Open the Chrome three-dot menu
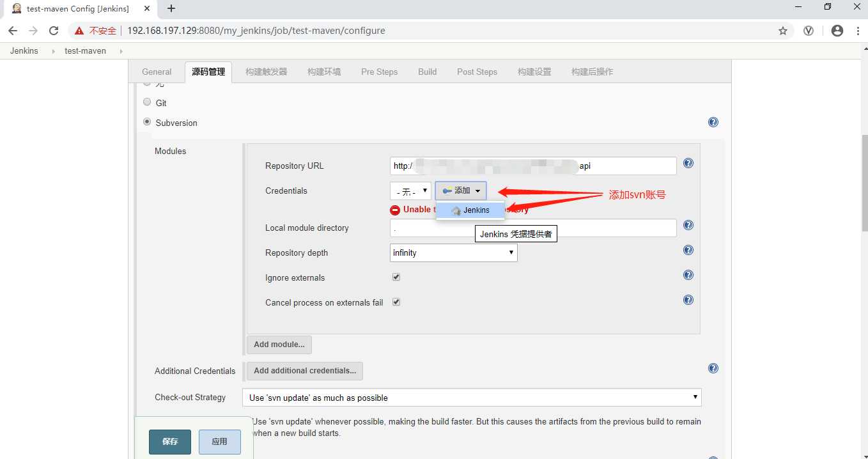The height and width of the screenshot is (459, 868). pyautogui.click(x=858, y=31)
